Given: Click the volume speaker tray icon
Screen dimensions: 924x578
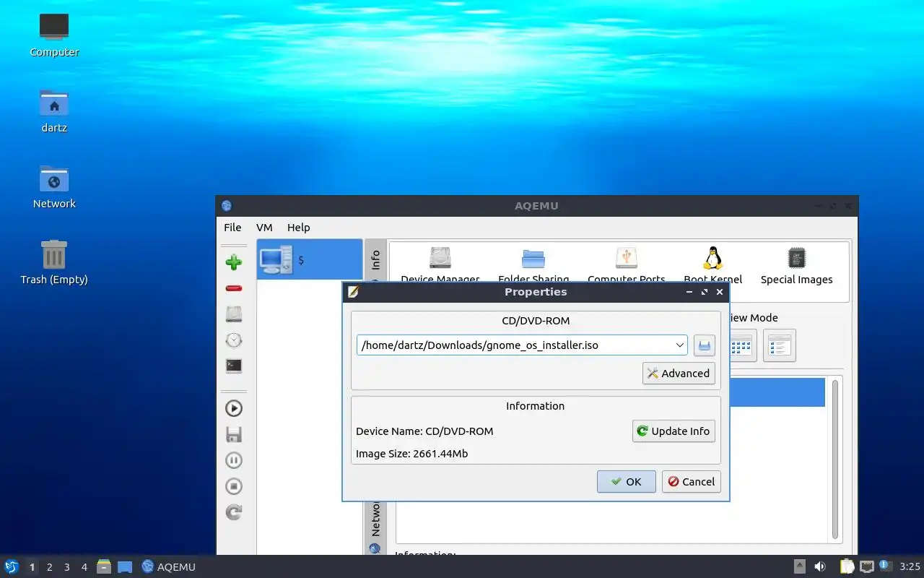Looking at the screenshot, I should pos(820,567).
